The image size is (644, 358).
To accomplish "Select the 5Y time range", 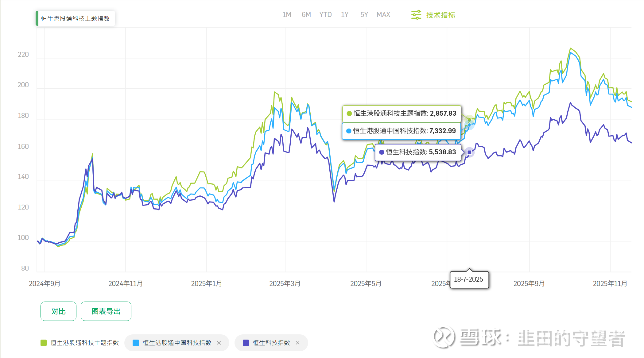I will coord(364,15).
